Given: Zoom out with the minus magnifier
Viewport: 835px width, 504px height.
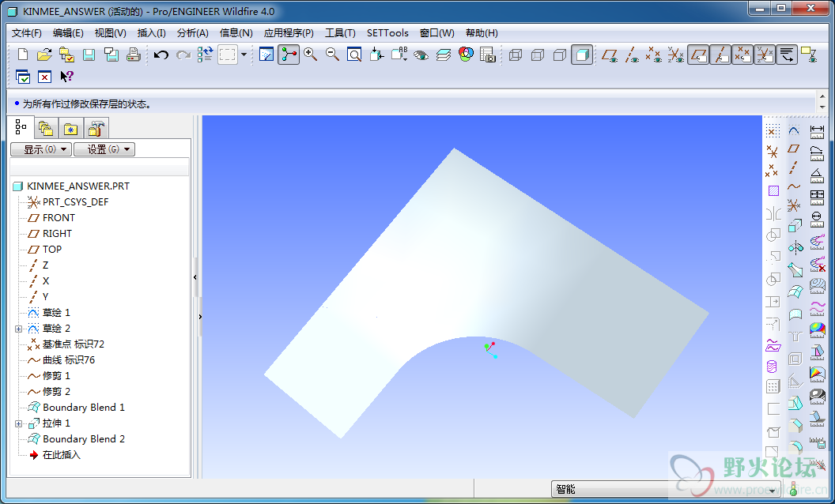Looking at the screenshot, I should point(332,55).
